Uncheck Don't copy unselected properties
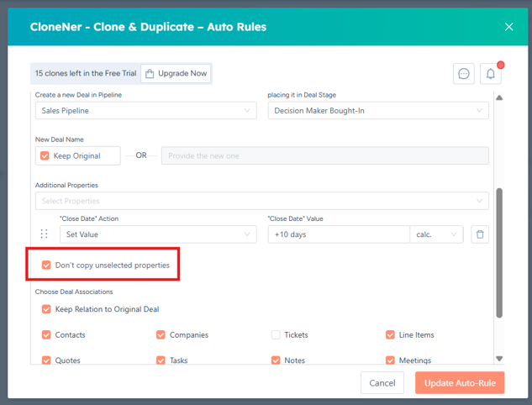Image resolution: width=532 pixels, height=405 pixels. pyautogui.click(x=46, y=265)
